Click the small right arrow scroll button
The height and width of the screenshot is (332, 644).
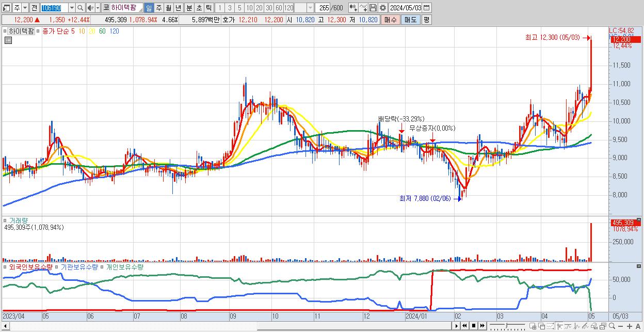pyautogui.click(x=456, y=326)
